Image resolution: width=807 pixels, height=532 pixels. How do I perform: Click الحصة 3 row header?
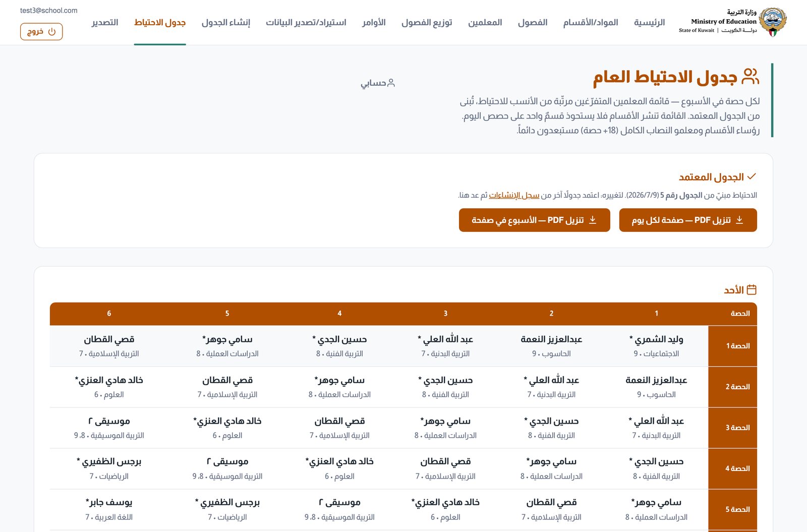(x=732, y=428)
